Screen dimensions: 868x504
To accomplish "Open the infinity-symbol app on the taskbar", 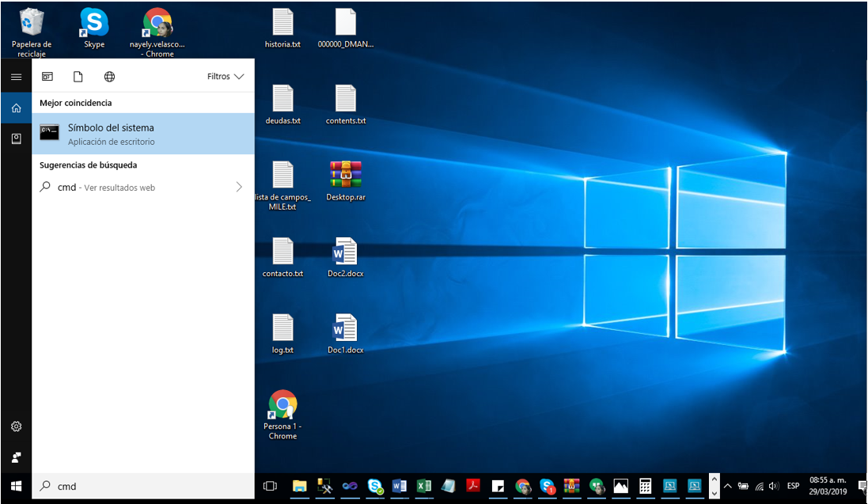I will pyautogui.click(x=349, y=487).
